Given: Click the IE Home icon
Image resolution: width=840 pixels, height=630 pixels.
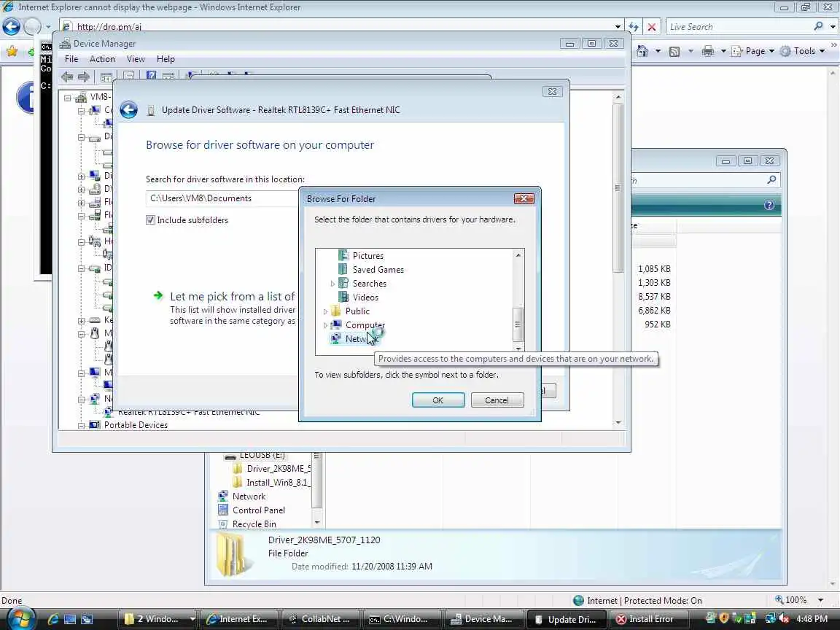Looking at the screenshot, I should tap(642, 51).
